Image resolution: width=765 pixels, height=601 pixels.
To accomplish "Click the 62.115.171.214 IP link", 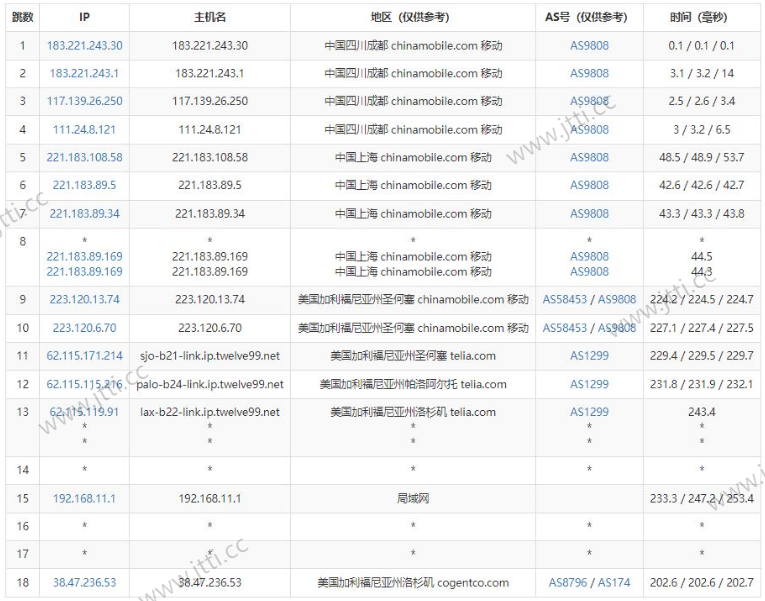I will point(84,355).
